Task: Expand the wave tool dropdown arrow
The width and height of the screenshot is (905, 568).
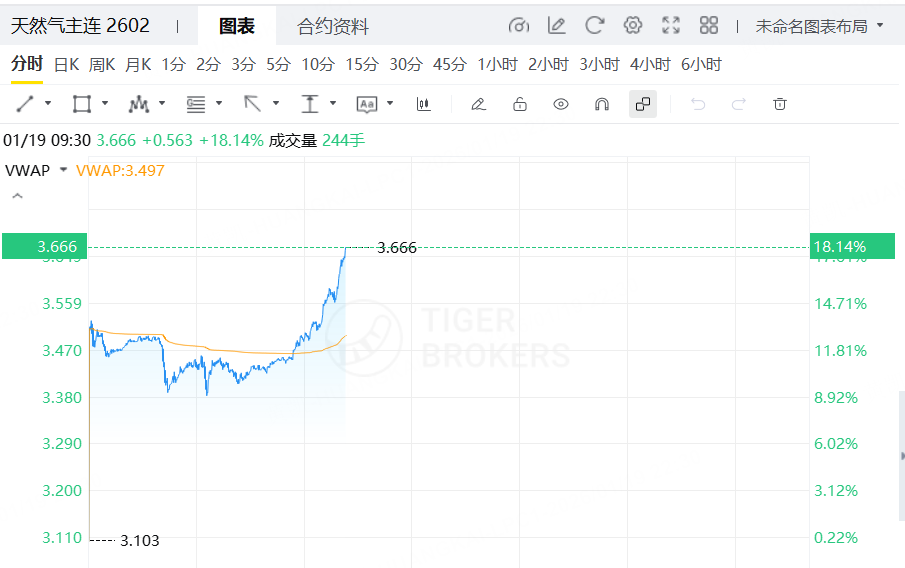Action: click(162, 103)
